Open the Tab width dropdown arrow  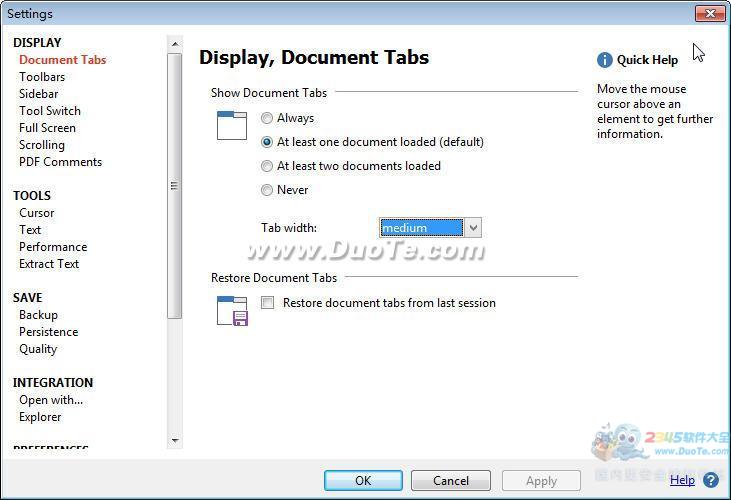pyautogui.click(x=473, y=228)
